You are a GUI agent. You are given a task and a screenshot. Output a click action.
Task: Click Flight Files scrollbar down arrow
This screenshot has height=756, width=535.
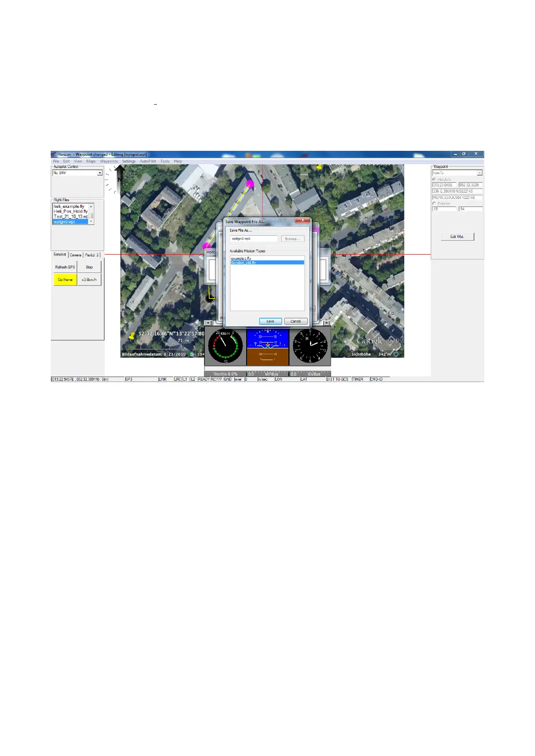(x=91, y=221)
